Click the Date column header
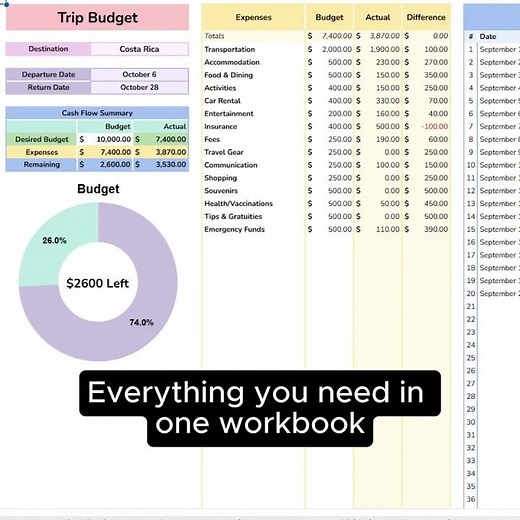 pyautogui.click(x=488, y=37)
